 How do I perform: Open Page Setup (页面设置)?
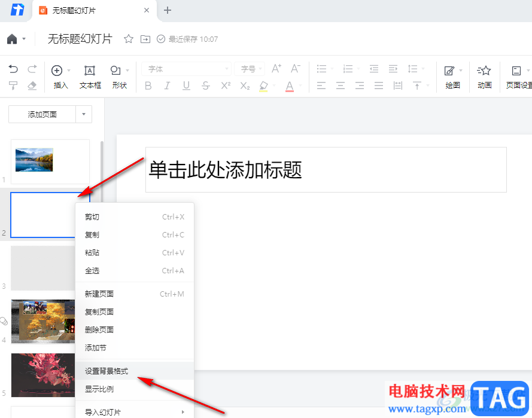[519, 77]
